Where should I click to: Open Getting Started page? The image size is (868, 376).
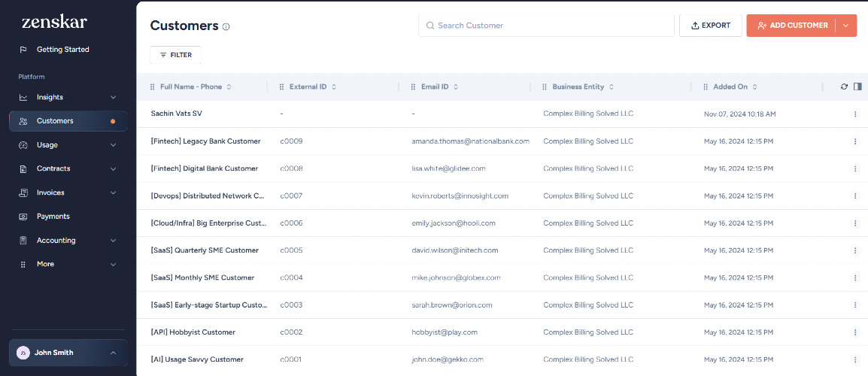pyautogui.click(x=62, y=50)
